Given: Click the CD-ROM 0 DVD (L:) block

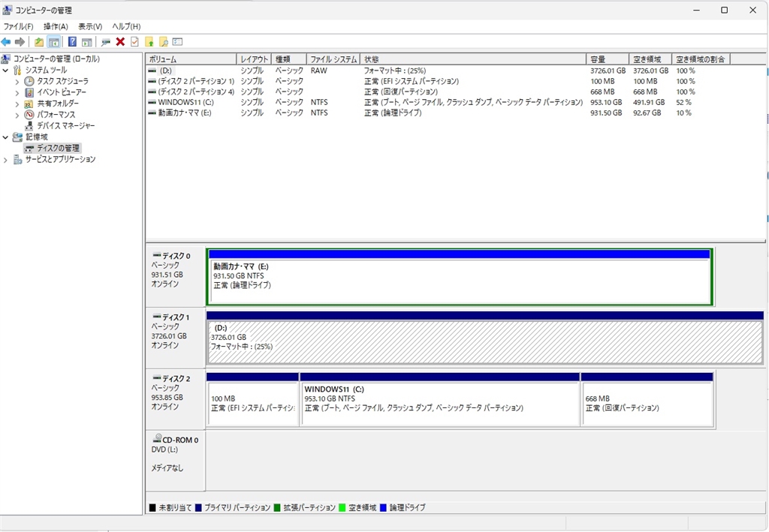Looking at the screenshot, I should (x=176, y=461).
